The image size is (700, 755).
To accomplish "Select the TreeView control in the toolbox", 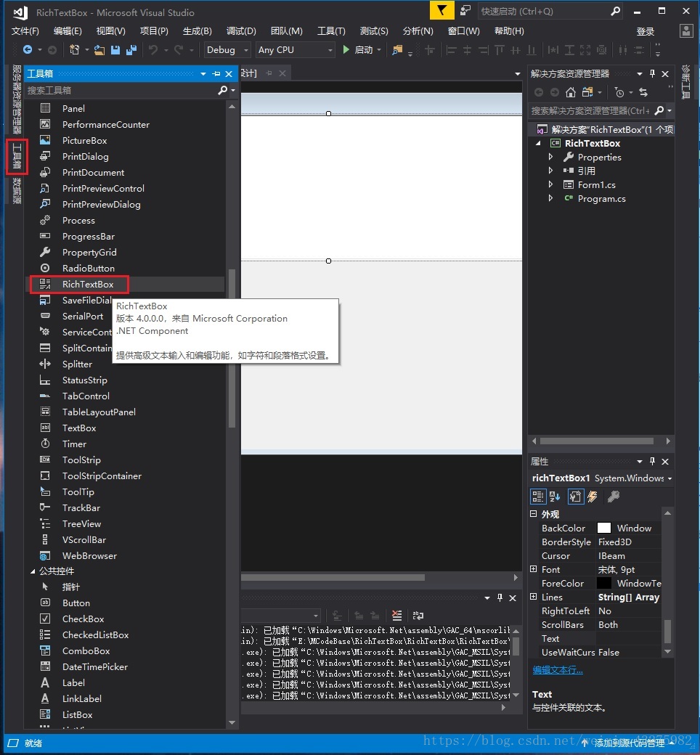I will [81, 524].
